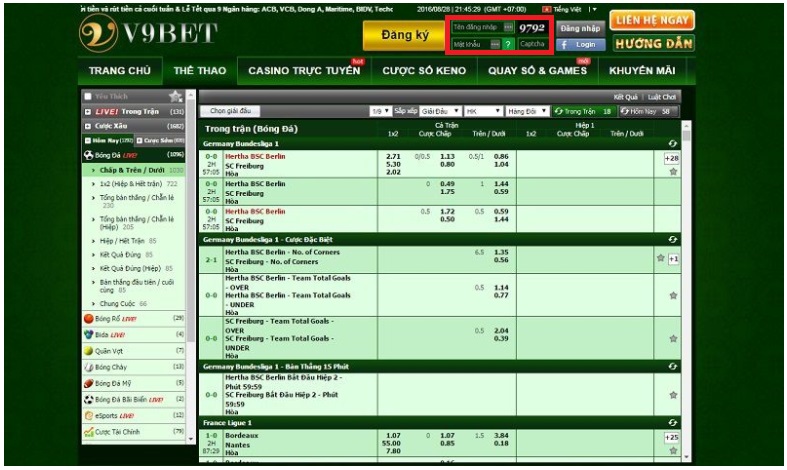The image size is (787, 470).
Task: Switch to the Hôm Nay sidebar tab
Action: coord(108,141)
